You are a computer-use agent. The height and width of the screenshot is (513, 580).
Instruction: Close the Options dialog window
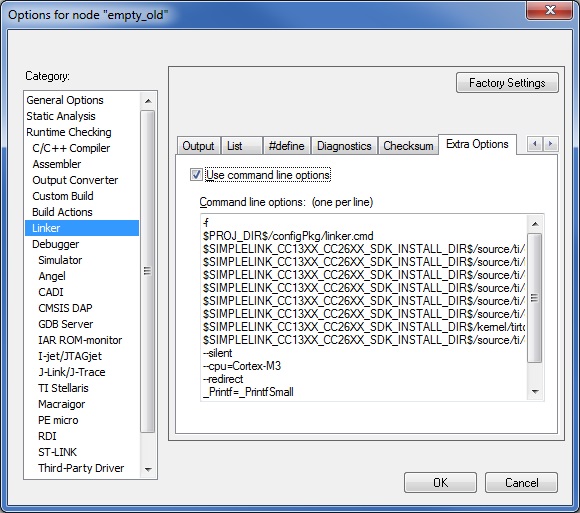coord(550,10)
